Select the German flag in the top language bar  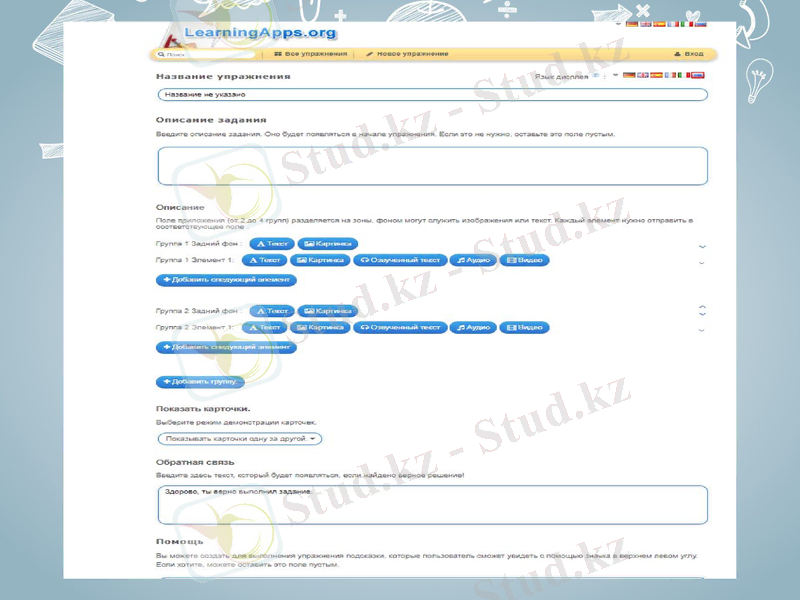[631, 23]
